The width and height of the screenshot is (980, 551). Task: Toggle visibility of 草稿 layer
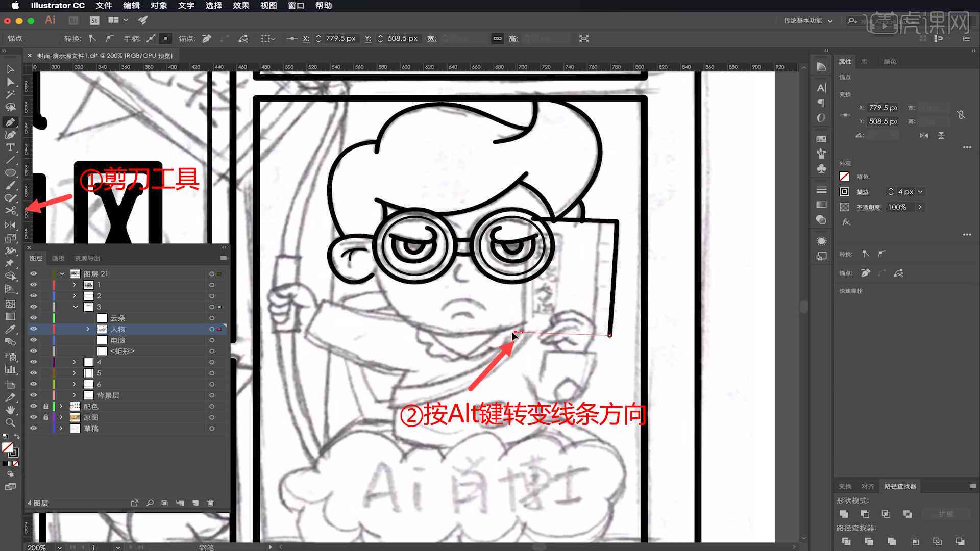click(33, 428)
